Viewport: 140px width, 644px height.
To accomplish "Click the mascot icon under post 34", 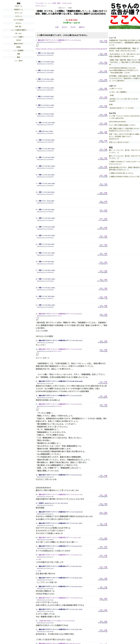I will point(37,354).
